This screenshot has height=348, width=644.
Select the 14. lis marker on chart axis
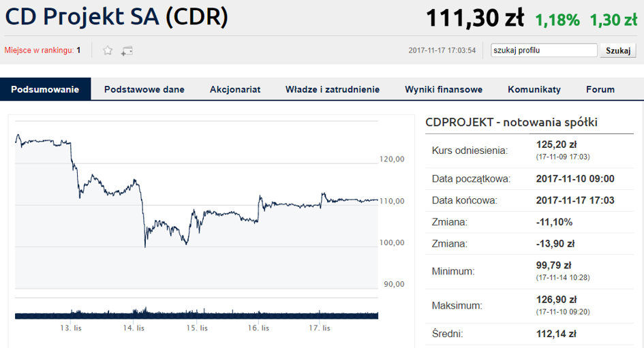coord(134,328)
